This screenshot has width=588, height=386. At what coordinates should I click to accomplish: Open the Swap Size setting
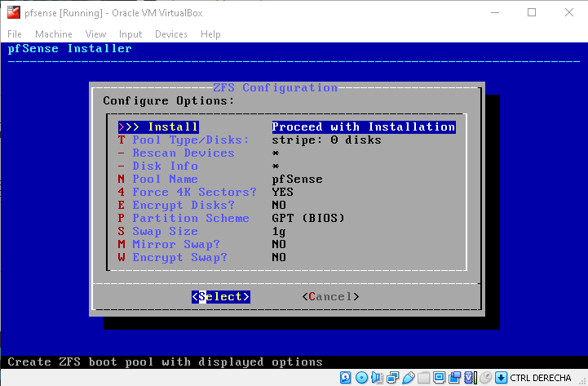tap(166, 231)
